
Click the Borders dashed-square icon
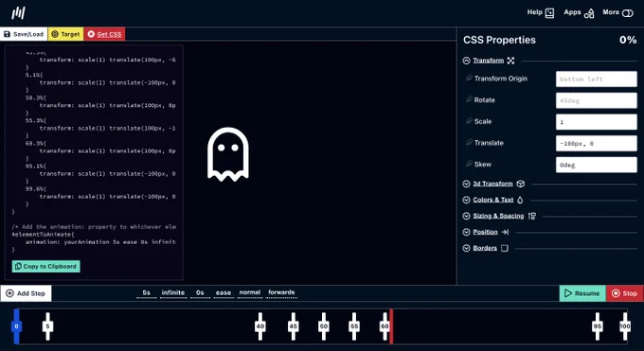click(x=505, y=248)
